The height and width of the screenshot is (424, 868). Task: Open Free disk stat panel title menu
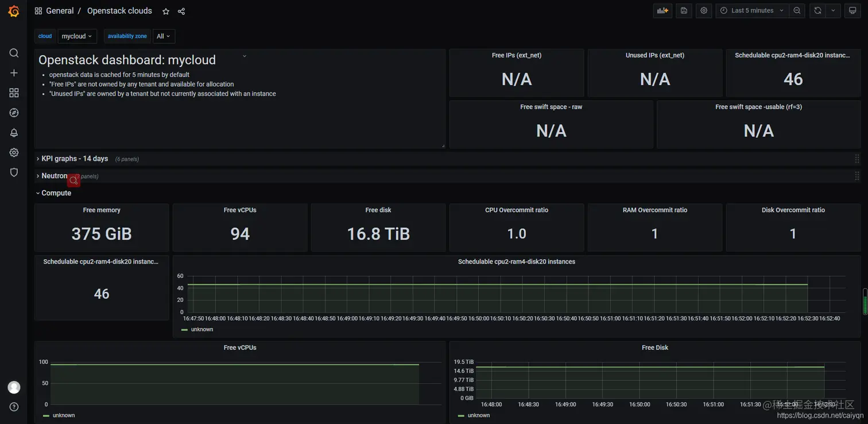pos(378,210)
